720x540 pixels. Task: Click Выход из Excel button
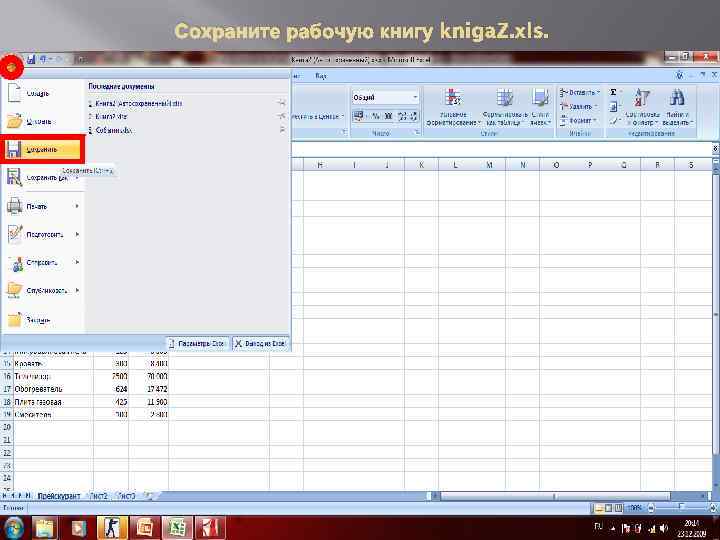260,343
